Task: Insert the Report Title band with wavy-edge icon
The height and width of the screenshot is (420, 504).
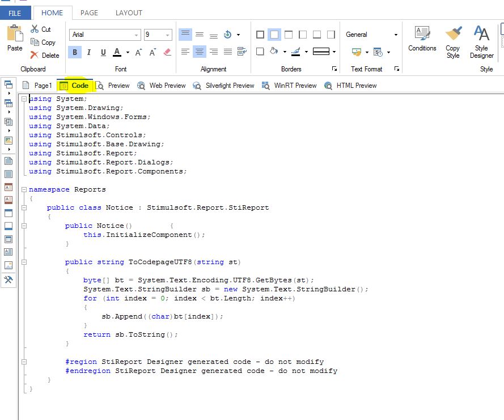Action: pyautogui.click(x=9, y=160)
